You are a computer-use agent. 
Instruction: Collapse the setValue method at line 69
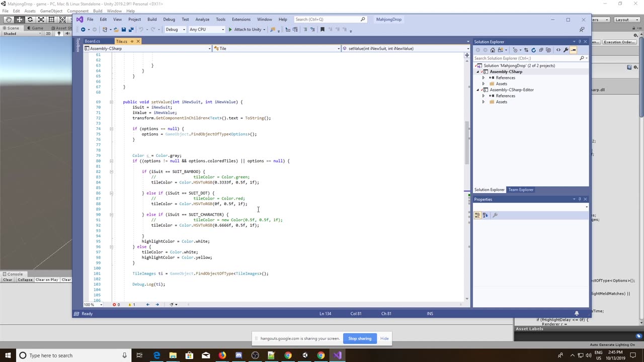click(x=112, y=102)
